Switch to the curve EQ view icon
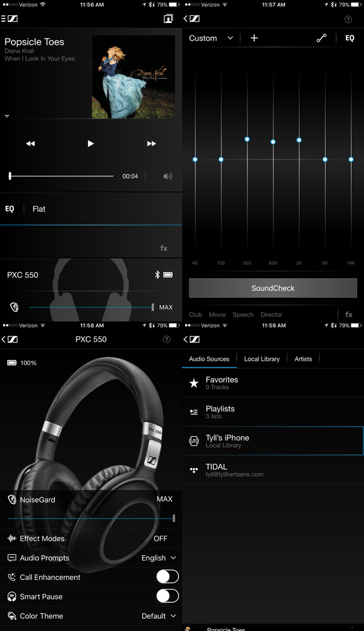This screenshot has width=364, height=631. [x=322, y=38]
